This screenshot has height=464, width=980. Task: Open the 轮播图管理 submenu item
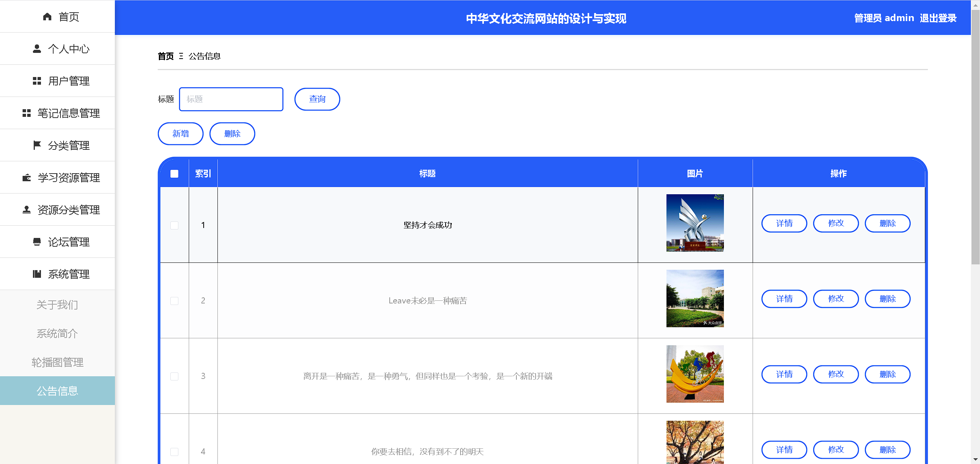(57, 362)
